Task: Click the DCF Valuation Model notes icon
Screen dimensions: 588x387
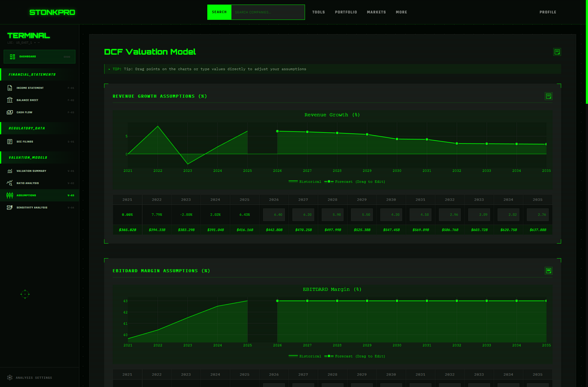Action: tap(557, 52)
